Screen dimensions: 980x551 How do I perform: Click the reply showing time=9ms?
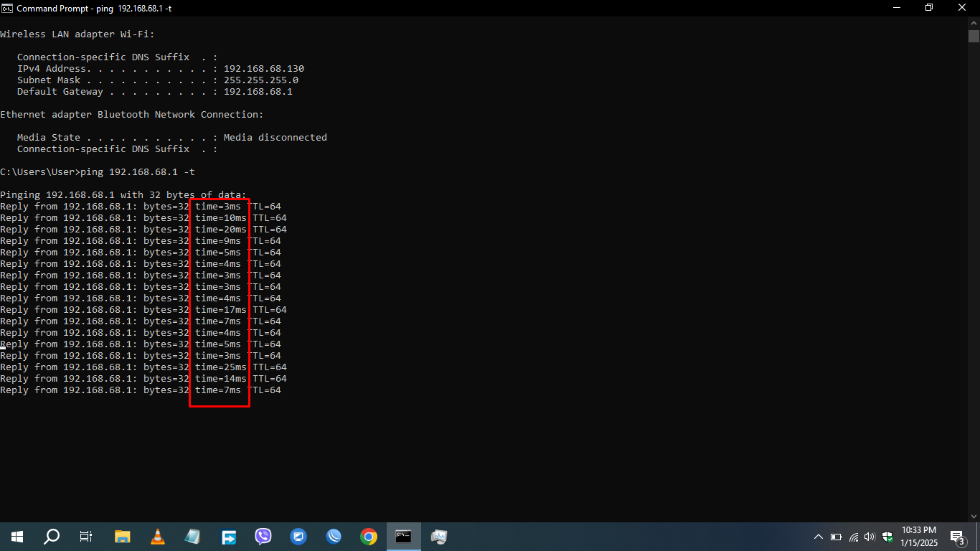tap(141, 241)
